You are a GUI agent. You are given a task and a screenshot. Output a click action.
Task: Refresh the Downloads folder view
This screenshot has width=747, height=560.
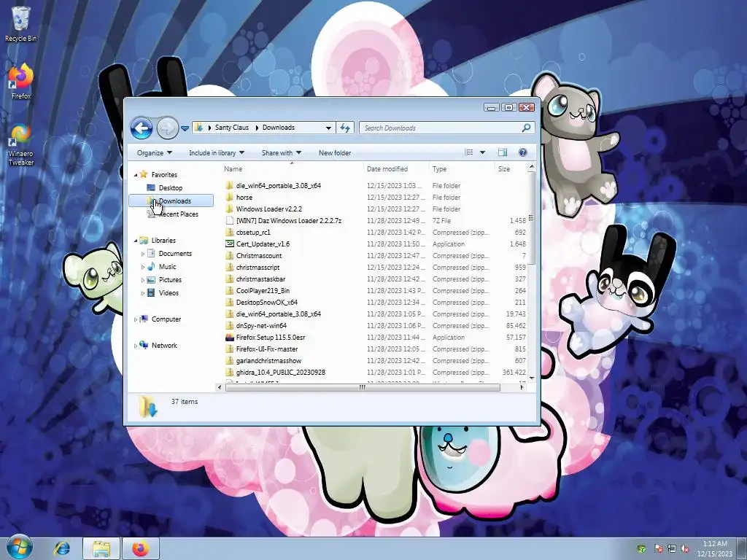point(345,128)
